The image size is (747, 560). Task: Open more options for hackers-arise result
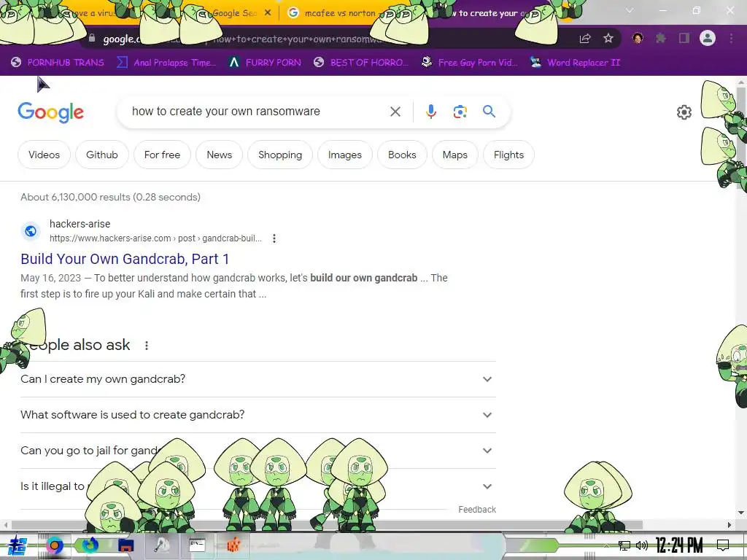point(274,238)
